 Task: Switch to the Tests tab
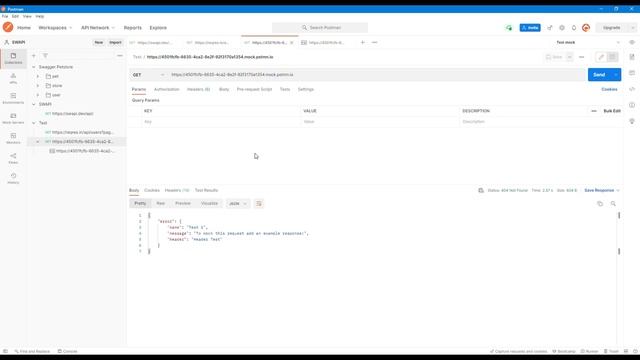[x=285, y=89]
